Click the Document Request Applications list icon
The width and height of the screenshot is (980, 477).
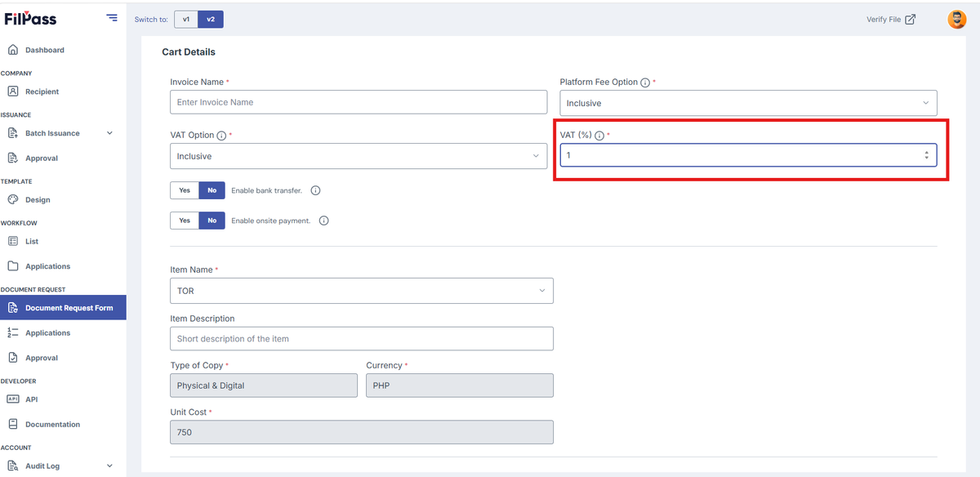point(12,332)
